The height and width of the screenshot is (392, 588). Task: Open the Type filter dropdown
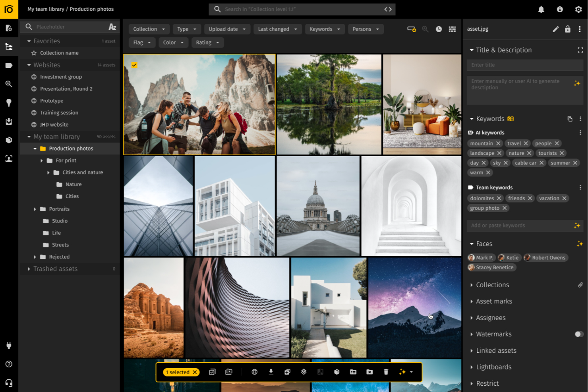point(187,29)
